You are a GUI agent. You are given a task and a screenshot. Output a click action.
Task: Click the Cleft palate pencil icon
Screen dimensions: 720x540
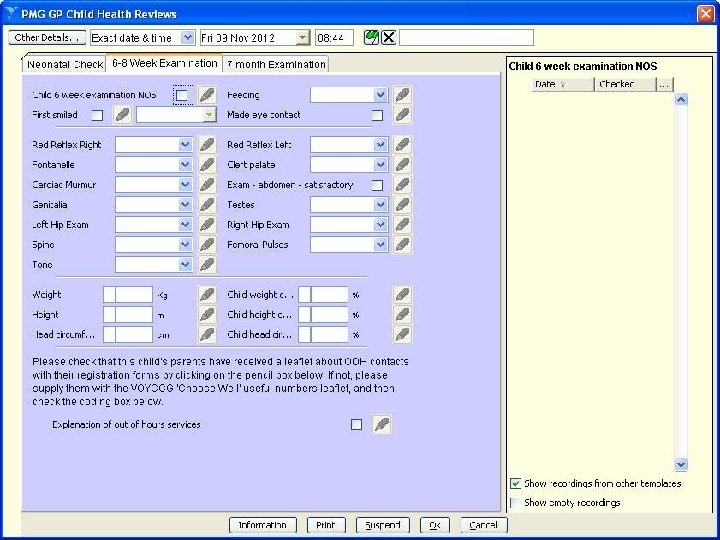[x=402, y=165]
